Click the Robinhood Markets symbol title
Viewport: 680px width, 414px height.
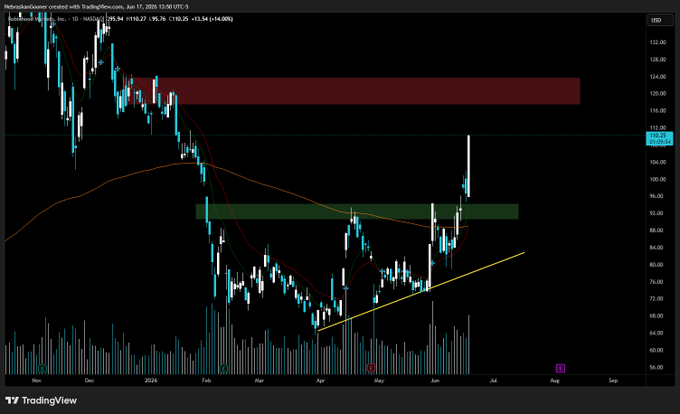click(37, 19)
